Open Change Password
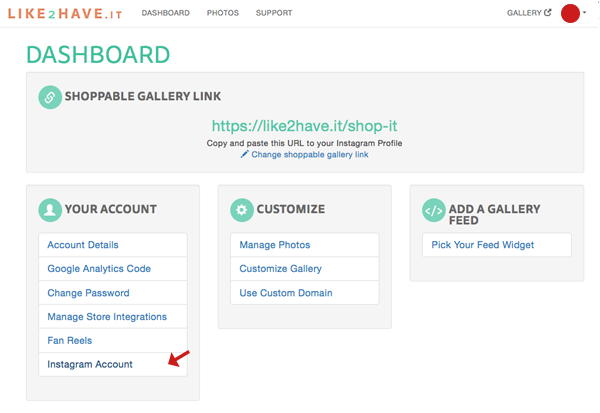This screenshot has height=413, width=600. 88,293
